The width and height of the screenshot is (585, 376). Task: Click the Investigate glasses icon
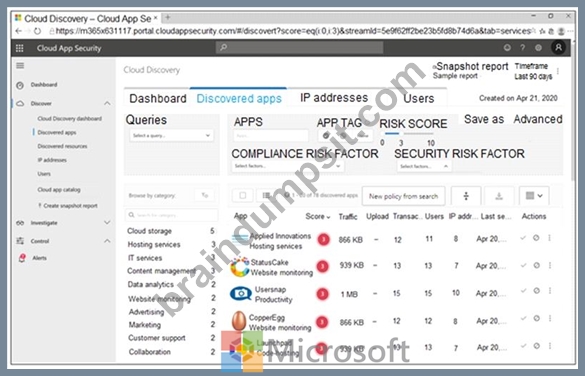pyautogui.click(x=20, y=223)
